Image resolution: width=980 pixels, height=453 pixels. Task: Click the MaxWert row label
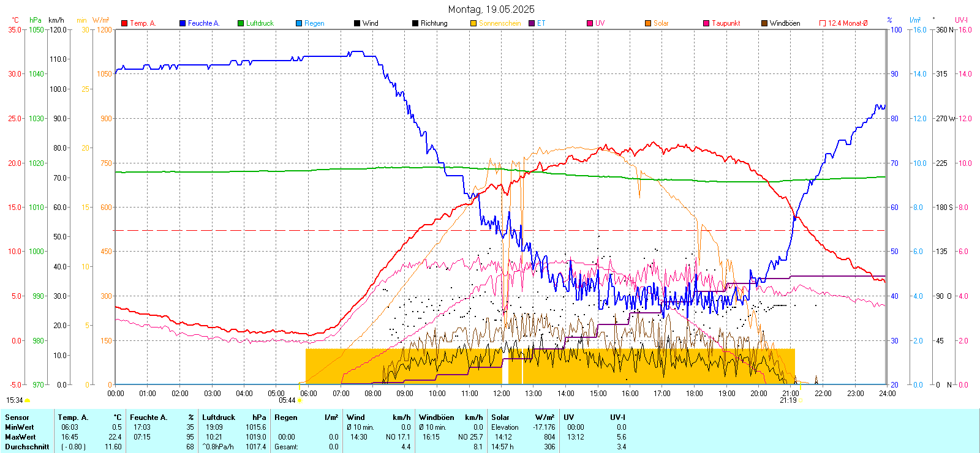[x=20, y=437]
